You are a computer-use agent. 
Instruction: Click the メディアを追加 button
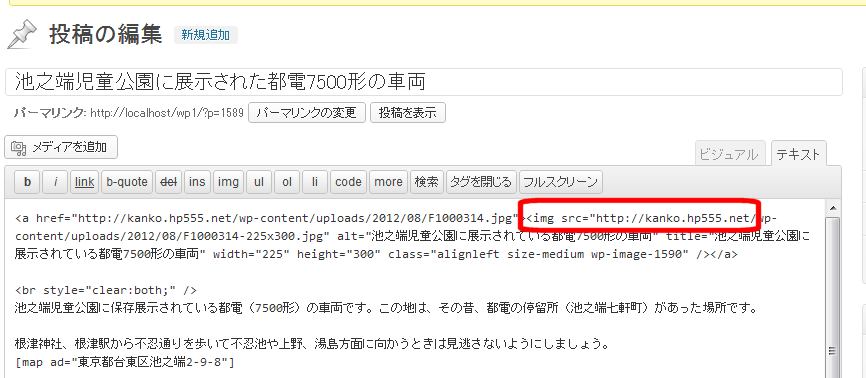coord(61,147)
